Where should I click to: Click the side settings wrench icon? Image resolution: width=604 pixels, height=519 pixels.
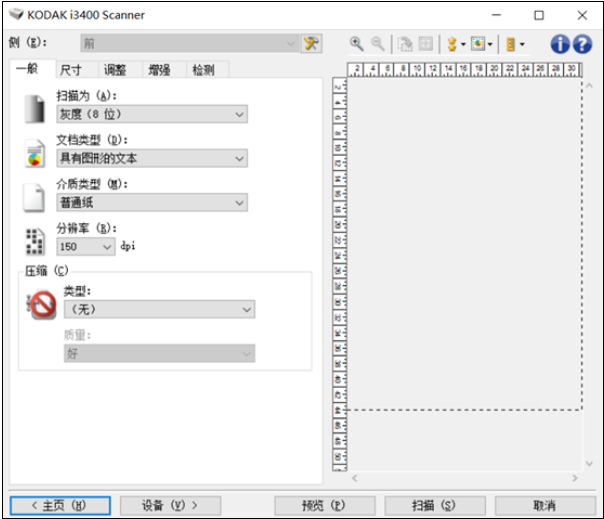[x=311, y=44]
